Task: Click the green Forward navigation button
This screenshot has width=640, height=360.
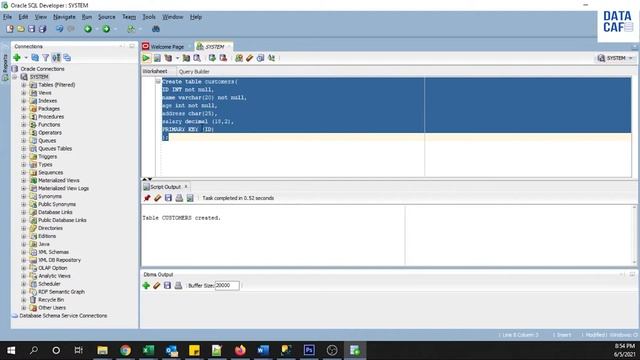Action: click(x=106, y=29)
